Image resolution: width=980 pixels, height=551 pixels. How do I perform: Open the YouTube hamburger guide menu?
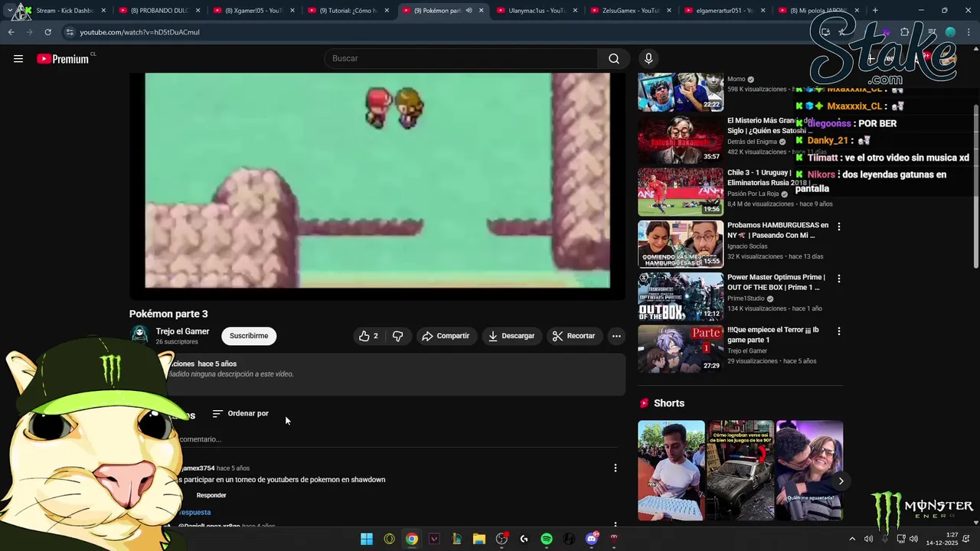[x=18, y=59]
